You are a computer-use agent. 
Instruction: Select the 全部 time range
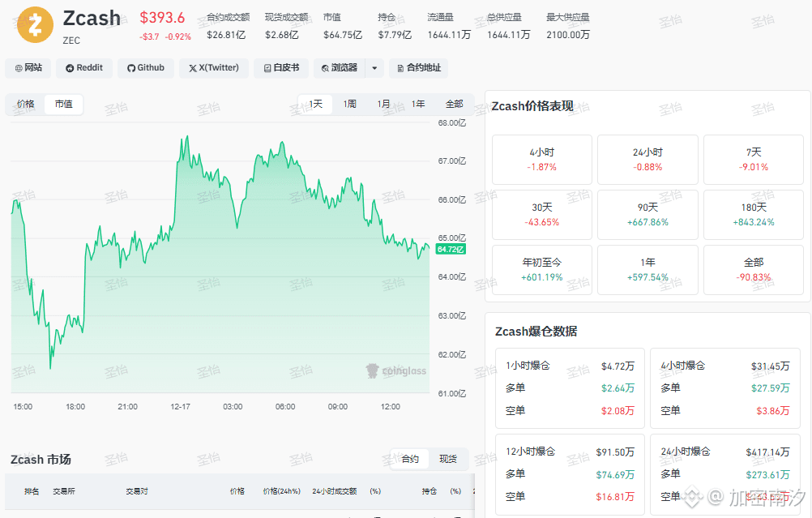(x=454, y=104)
